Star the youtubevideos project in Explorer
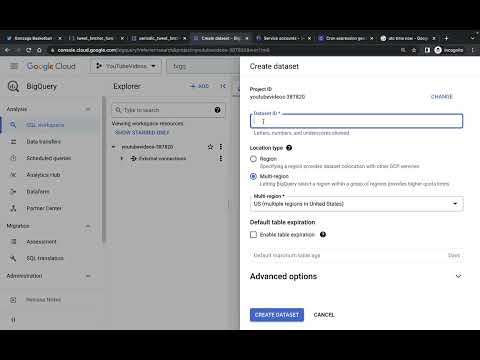 210,147
